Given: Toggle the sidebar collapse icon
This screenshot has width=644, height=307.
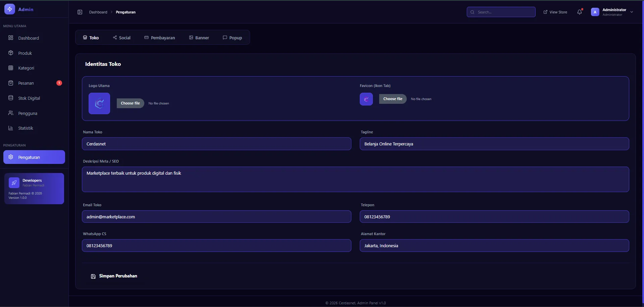Looking at the screenshot, I should 80,12.
